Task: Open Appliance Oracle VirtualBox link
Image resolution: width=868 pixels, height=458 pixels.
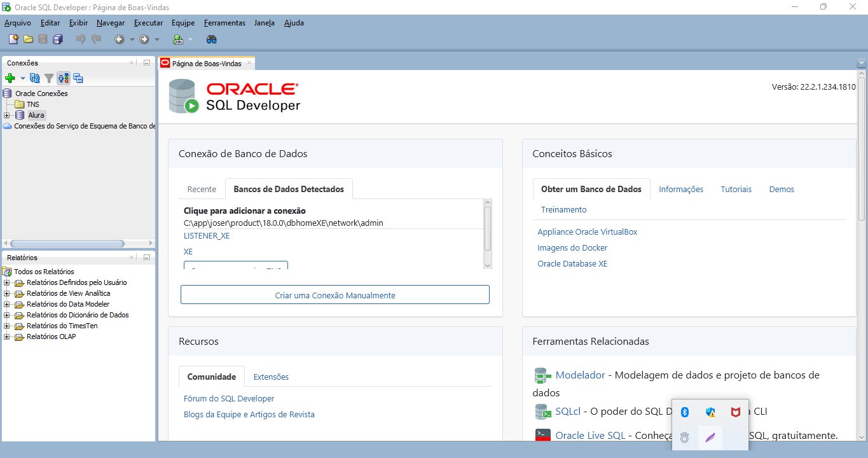Action: pyautogui.click(x=588, y=232)
